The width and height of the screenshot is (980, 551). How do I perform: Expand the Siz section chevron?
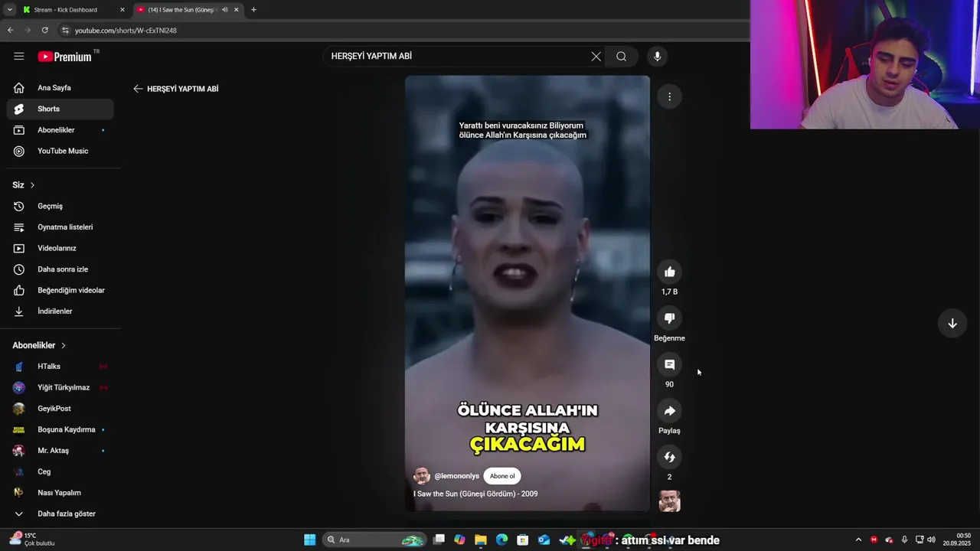[x=32, y=185]
